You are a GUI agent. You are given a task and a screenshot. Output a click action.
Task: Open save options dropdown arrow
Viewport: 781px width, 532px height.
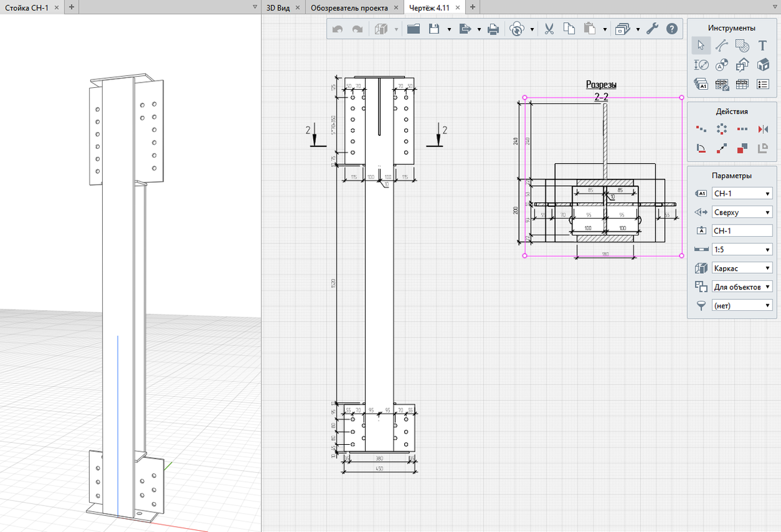click(x=450, y=29)
